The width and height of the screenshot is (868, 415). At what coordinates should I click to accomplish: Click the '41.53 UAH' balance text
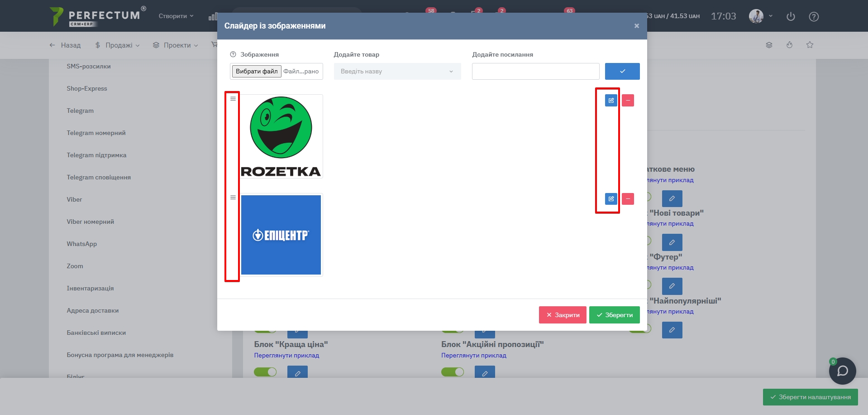685,16
